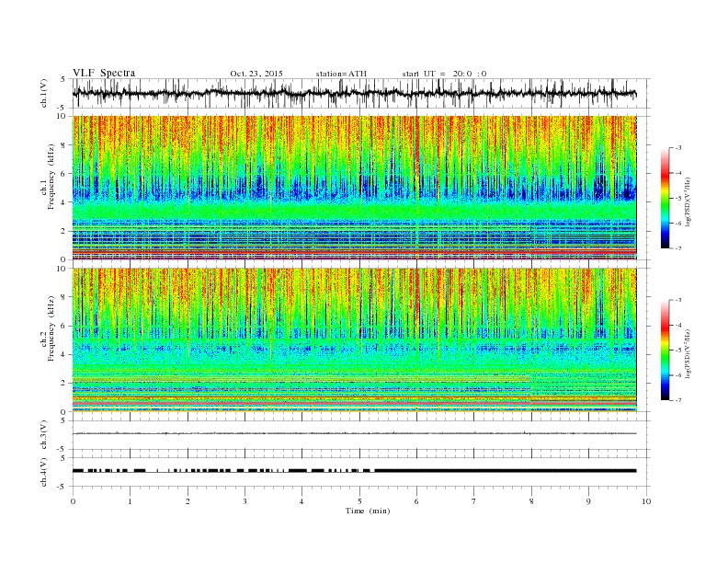The image size is (728, 563).
Task: Click the "ch.4(V)" axis label
Action: 44,472
